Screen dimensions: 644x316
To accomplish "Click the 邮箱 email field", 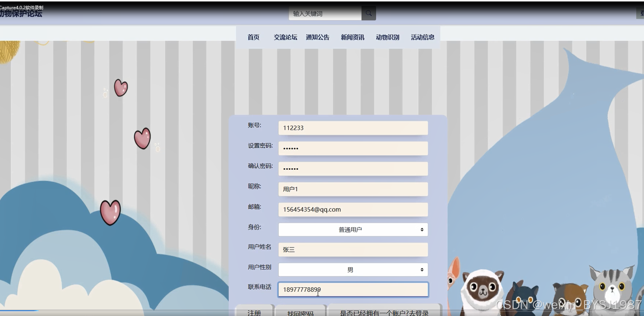I will tap(353, 210).
